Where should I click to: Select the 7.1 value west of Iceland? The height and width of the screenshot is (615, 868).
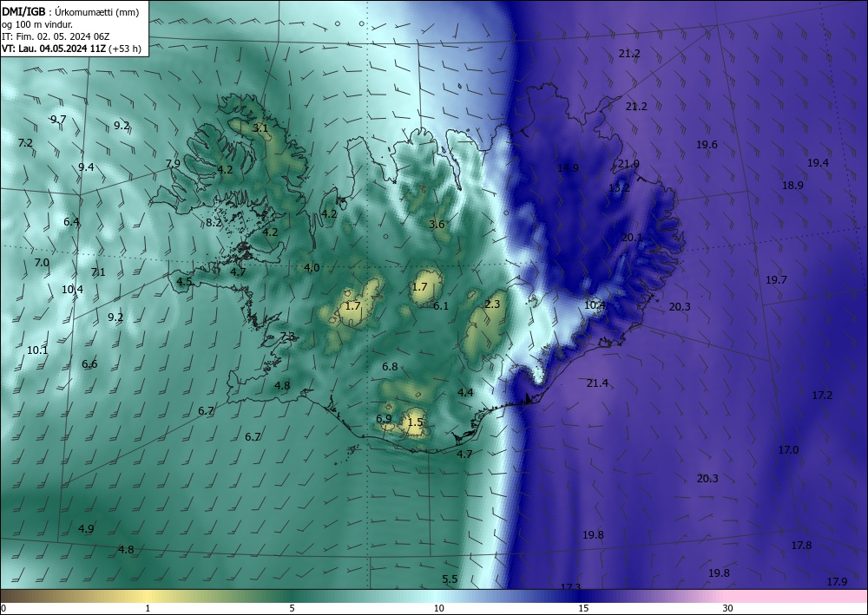point(98,272)
